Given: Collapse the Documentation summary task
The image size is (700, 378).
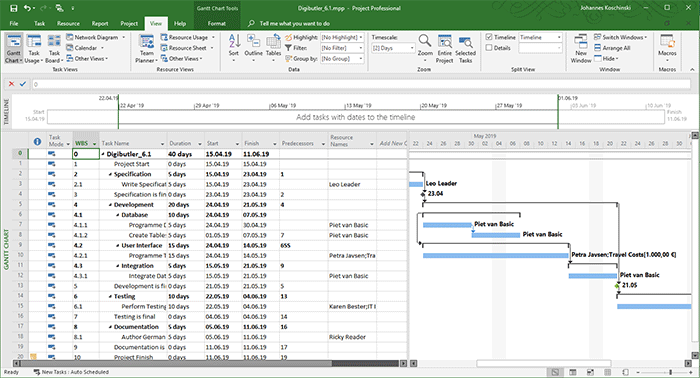Looking at the screenshot, I should 110,327.
